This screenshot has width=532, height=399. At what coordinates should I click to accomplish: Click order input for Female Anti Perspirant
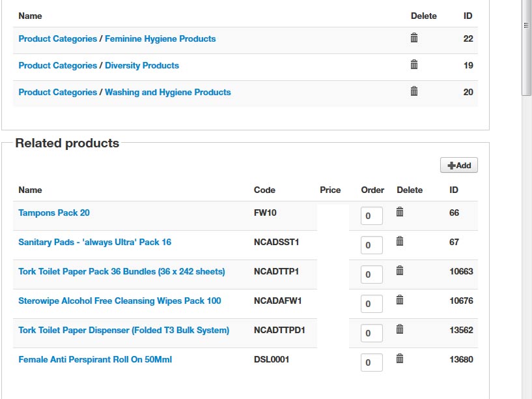[x=371, y=362]
